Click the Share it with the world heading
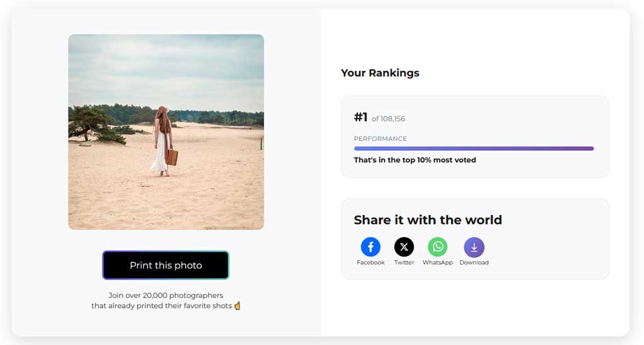 coord(428,220)
